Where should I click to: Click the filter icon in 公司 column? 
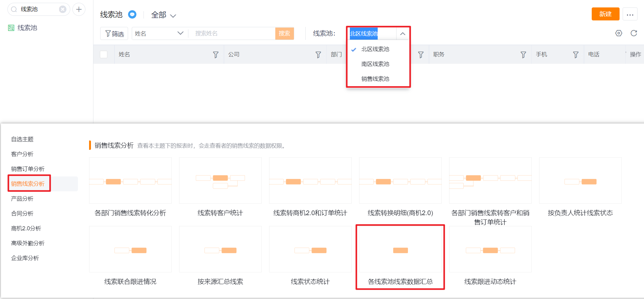[x=318, y=55]
